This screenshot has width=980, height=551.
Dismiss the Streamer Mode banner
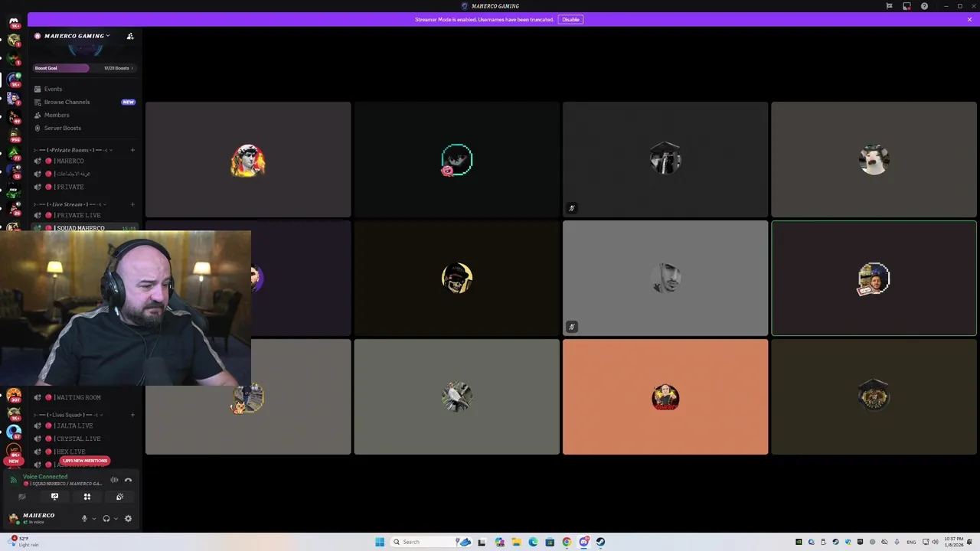(969, 19)
